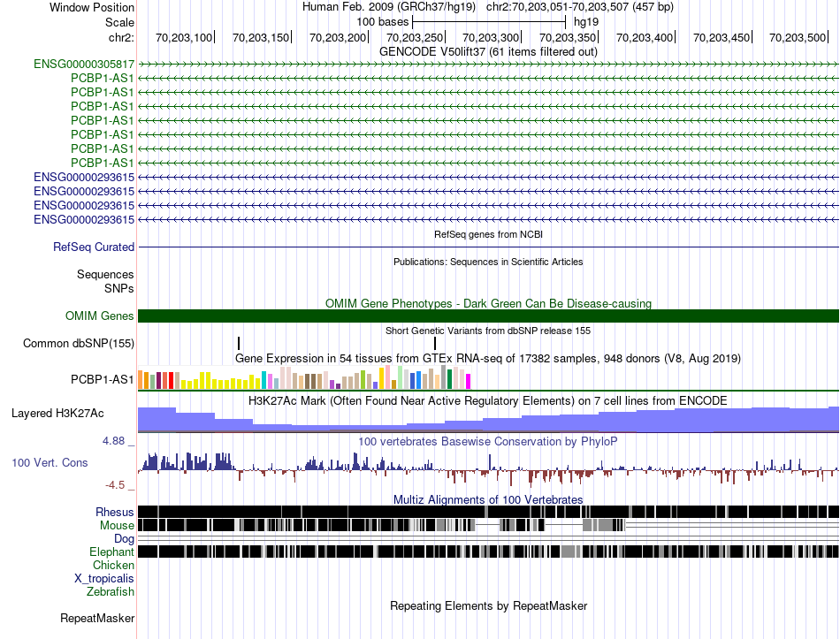
Task: Click the Elephant species label
Action: (x=111, y=552)
